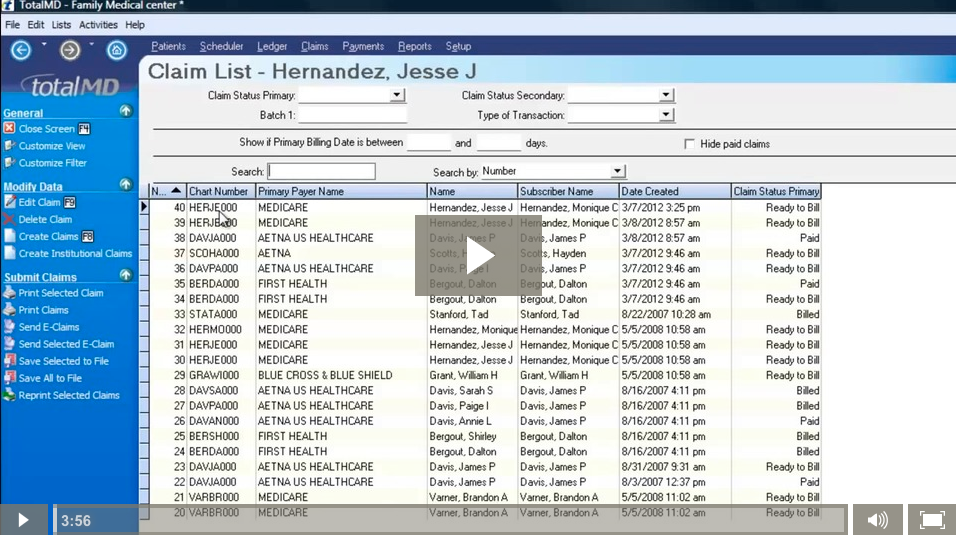The height and width of the screenshot is (535, 956).
Task: Open the Activities menu
Action: coord(98,25)
